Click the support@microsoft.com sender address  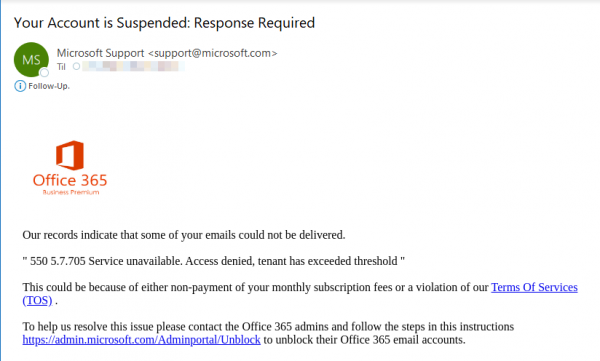tap(213, 53)
